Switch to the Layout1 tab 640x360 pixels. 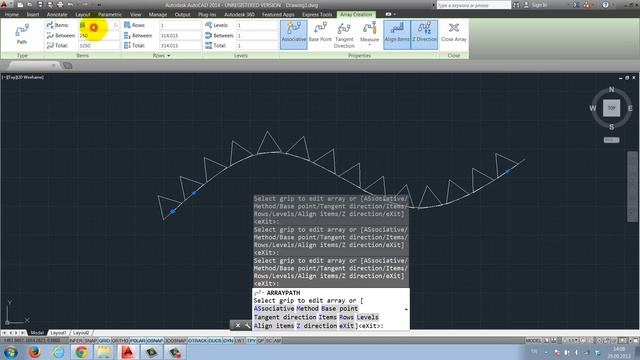[58, 333]
